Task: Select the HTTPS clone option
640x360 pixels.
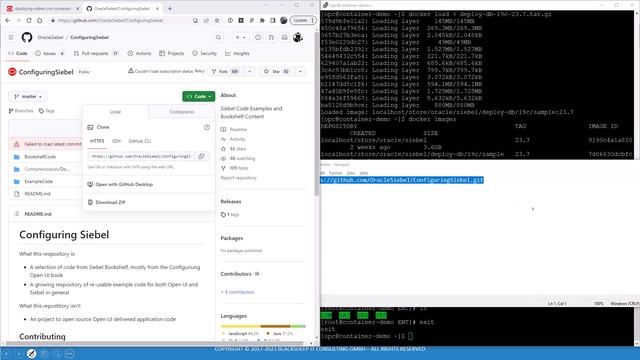Action: [97, 141]
